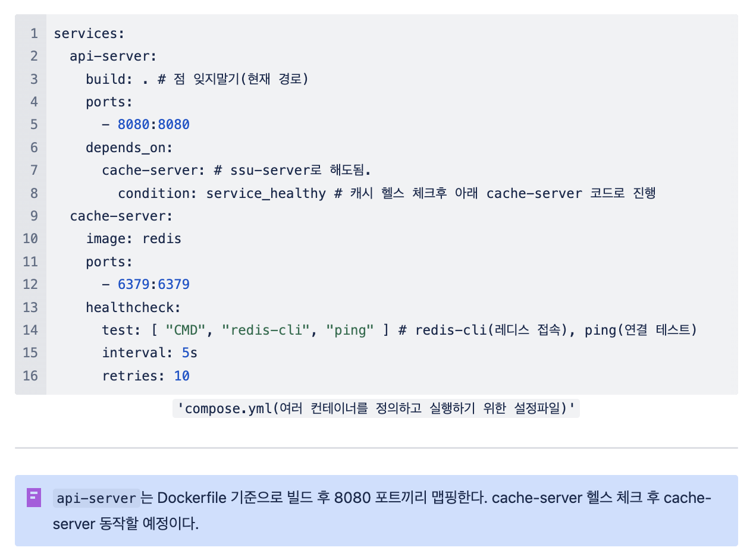Click the 'api-server:' key on line 2
This screenshot has height=560, width=753.
(113, 56)
